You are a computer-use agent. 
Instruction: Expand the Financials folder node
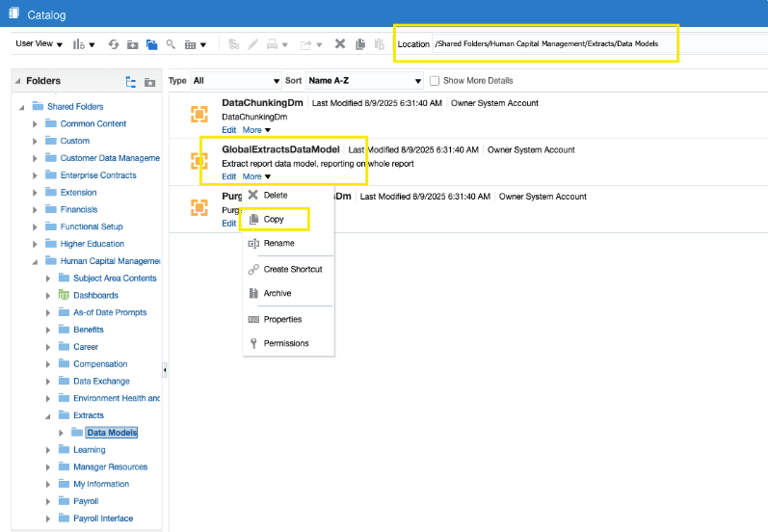[x=35, y=210]
